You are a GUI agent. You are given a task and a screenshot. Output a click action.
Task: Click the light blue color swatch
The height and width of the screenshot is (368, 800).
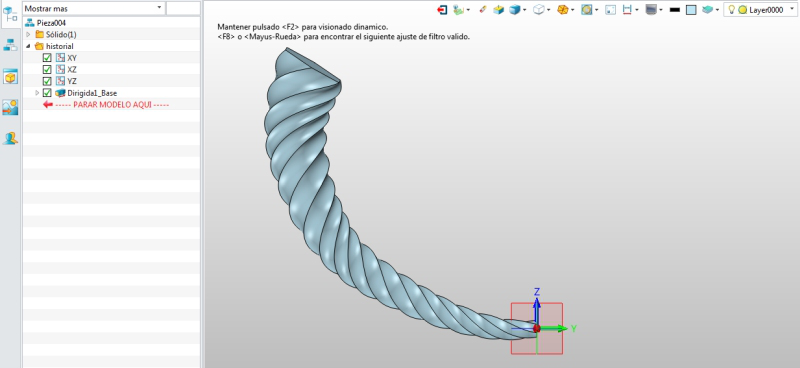[x=691, y=10]
